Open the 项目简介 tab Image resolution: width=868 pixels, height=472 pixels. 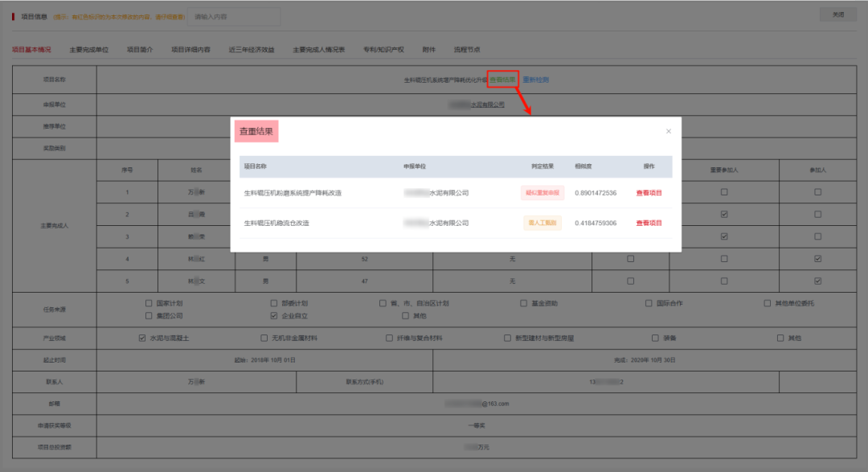140,50
